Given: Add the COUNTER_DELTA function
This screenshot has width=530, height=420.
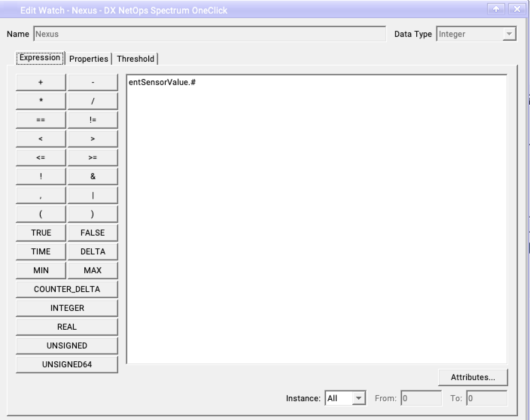Looking at the screenshot, I should coord(67,289).
